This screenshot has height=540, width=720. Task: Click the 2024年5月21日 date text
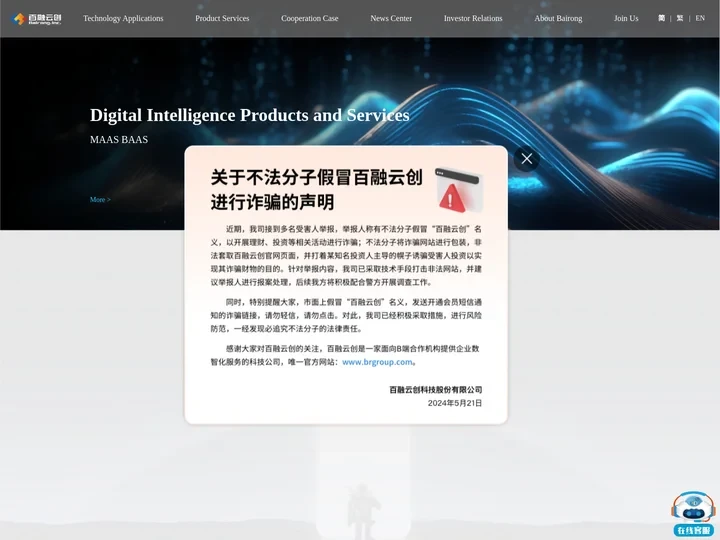pyautogui.click(x=455, y=403)
